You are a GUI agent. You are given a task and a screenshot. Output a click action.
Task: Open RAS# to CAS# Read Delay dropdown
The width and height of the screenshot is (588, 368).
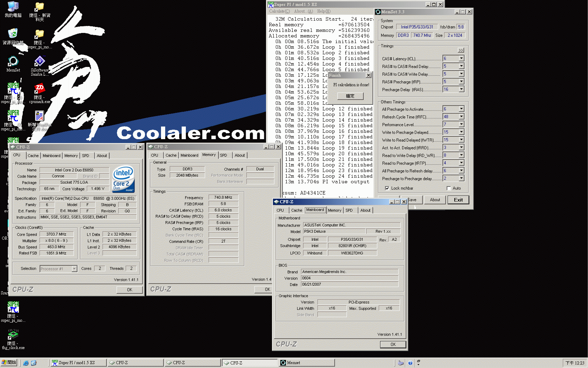click(461, 66)
